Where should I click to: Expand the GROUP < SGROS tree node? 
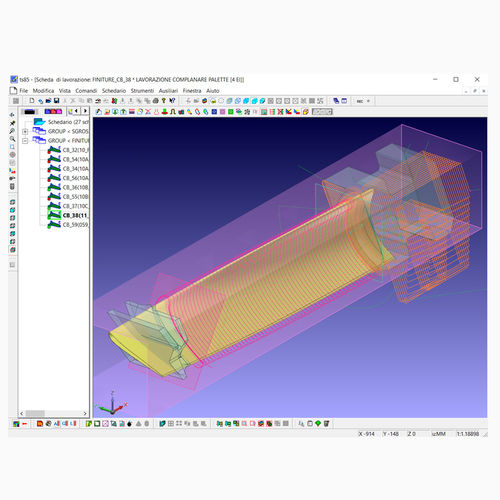(25, 131)
